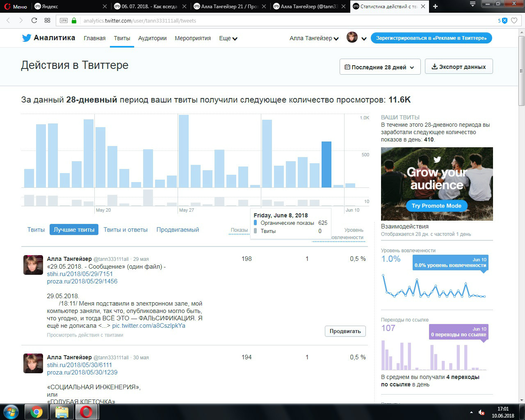Open Мероприятия navigation item
This screenshot has height=420, width=525.
coord(193,38)
